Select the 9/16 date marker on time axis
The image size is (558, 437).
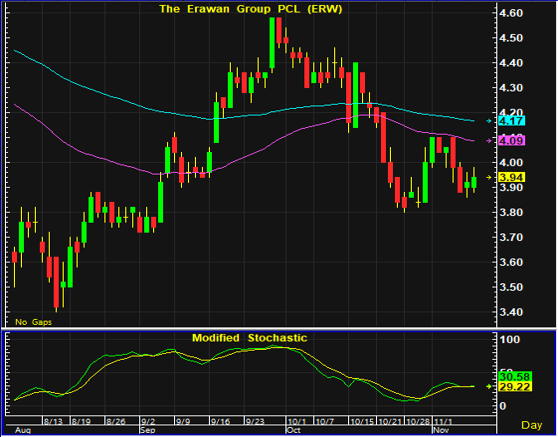[220, 422]
